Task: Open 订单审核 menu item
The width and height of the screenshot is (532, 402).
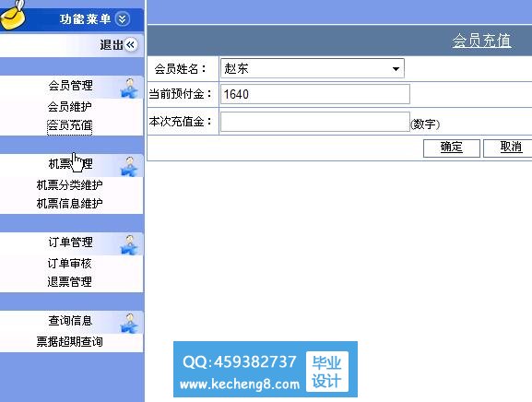Action: [x=69, y=264]
